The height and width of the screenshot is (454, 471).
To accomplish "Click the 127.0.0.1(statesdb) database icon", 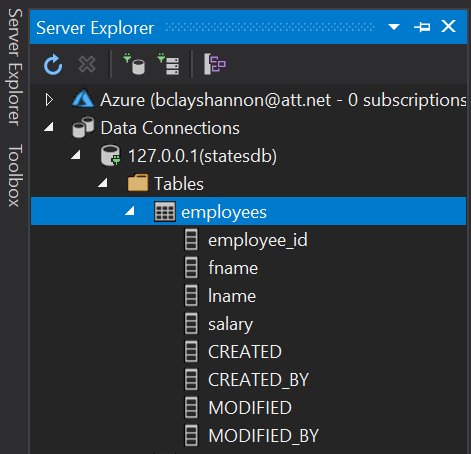I will pyautogui.click(x=110, y=156).
